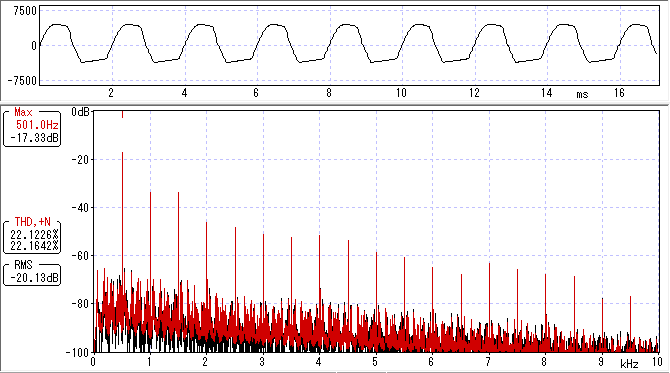Click the -60 level axis label
The width and height of the screenshot is (670, 373).
pyautogui.click(x=80, y=256)
